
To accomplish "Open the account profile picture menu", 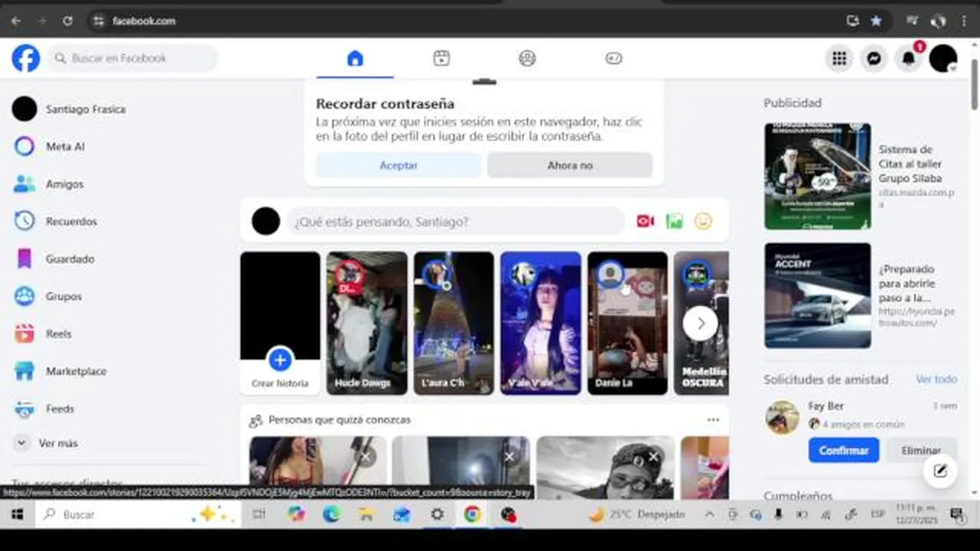I will (943, 58).
